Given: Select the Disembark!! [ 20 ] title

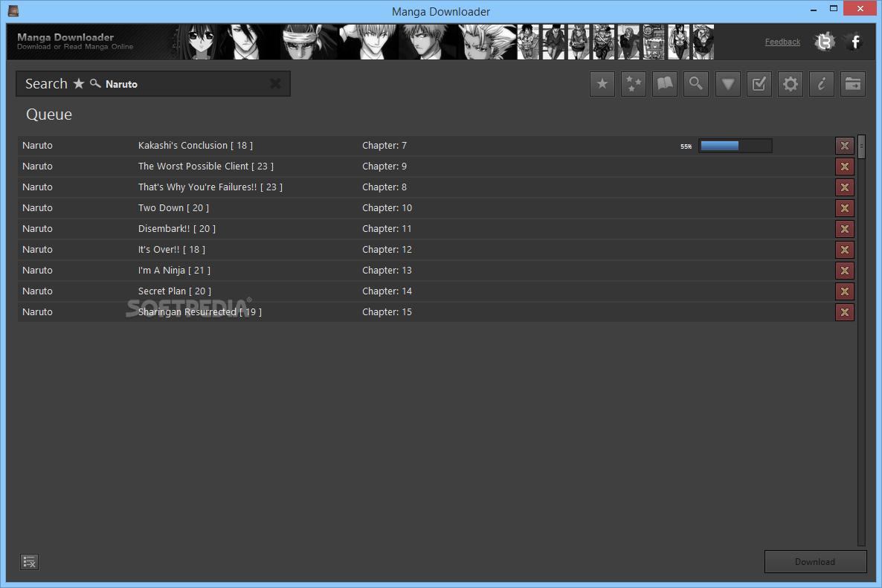Looking at the screenshot, I should tap(177, 229).
